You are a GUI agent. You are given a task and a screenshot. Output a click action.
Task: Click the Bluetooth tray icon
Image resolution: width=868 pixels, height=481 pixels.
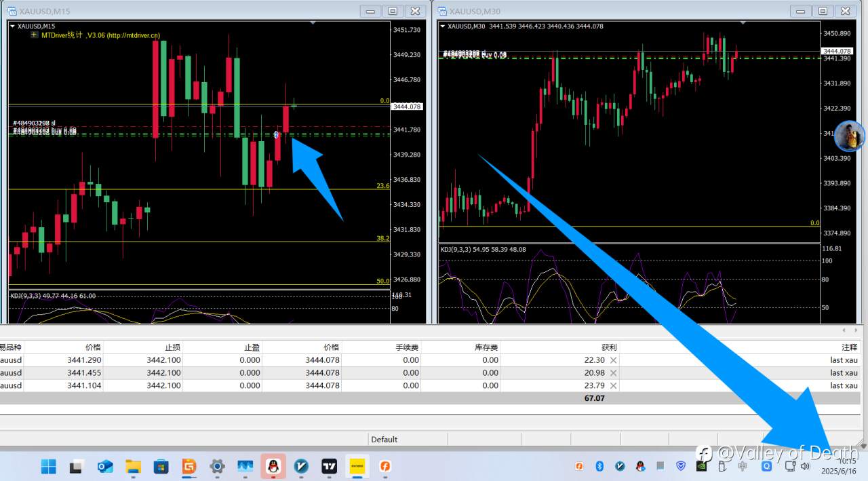[x=599, y=466]
